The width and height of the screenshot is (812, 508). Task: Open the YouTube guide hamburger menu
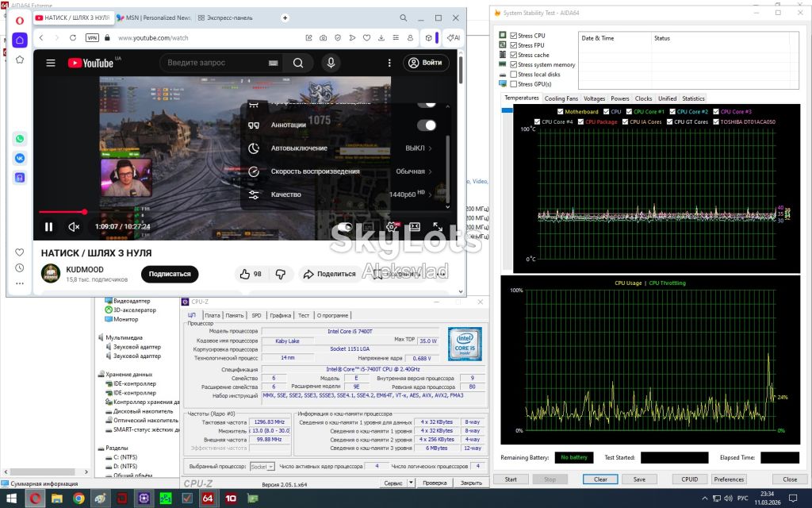pos(51,63)
